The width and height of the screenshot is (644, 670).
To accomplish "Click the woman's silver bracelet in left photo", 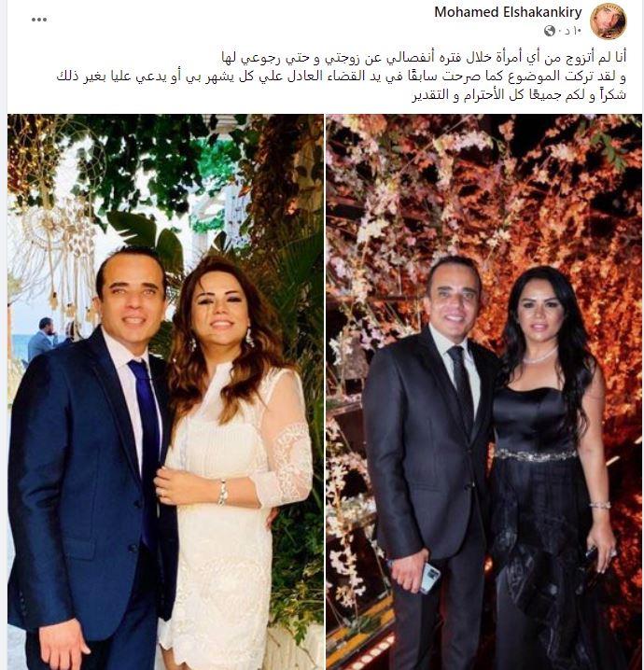I will pos(222,493).
